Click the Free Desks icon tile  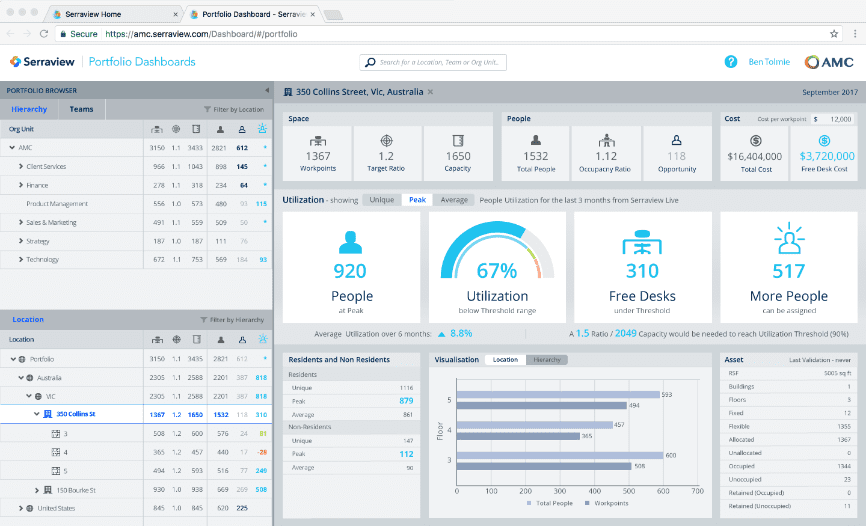(643, 240)
